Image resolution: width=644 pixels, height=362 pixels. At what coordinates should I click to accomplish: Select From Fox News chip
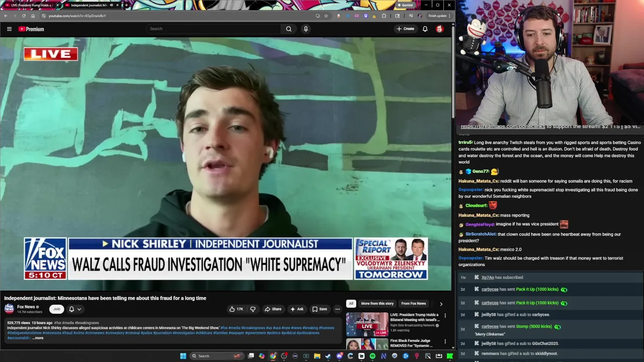click(414, 304)
